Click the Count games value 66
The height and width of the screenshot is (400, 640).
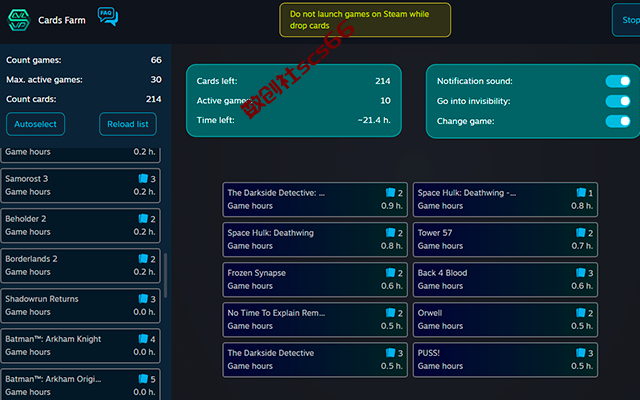coord(156,60)
